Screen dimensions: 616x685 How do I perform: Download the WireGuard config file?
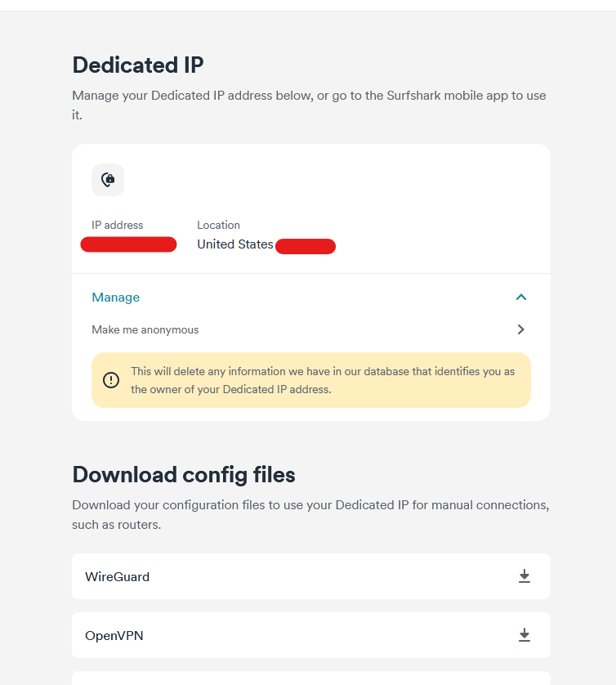524,576
